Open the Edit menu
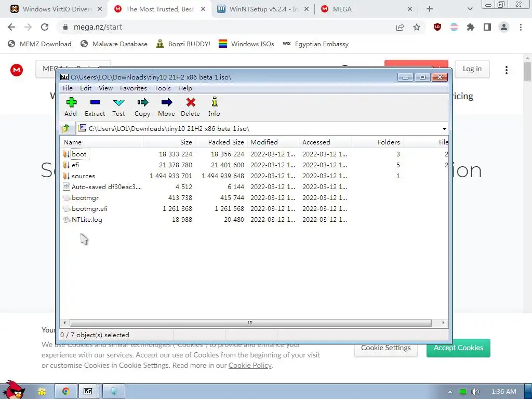 (x=86, y=88)
